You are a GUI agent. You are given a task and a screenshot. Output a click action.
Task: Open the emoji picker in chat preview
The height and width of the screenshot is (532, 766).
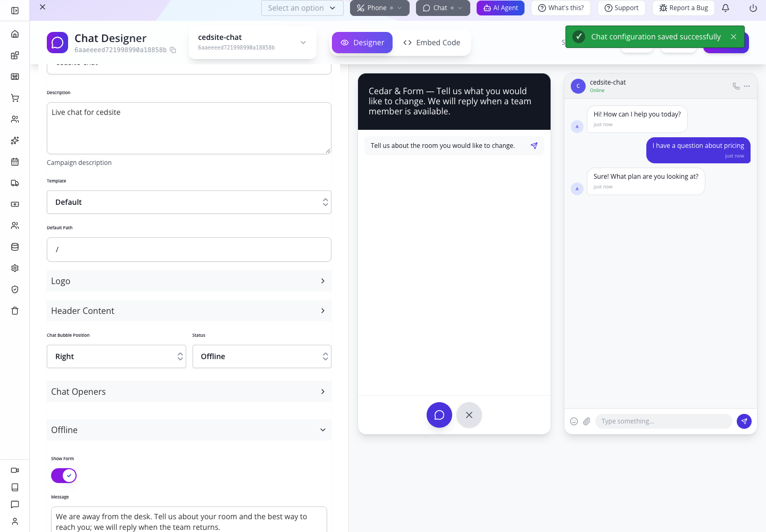(574, 421)
